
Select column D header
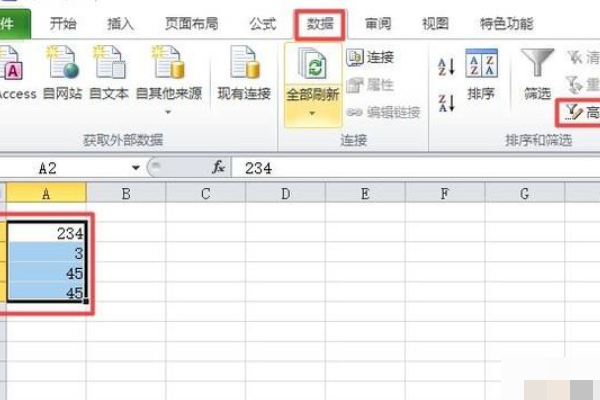285,193
